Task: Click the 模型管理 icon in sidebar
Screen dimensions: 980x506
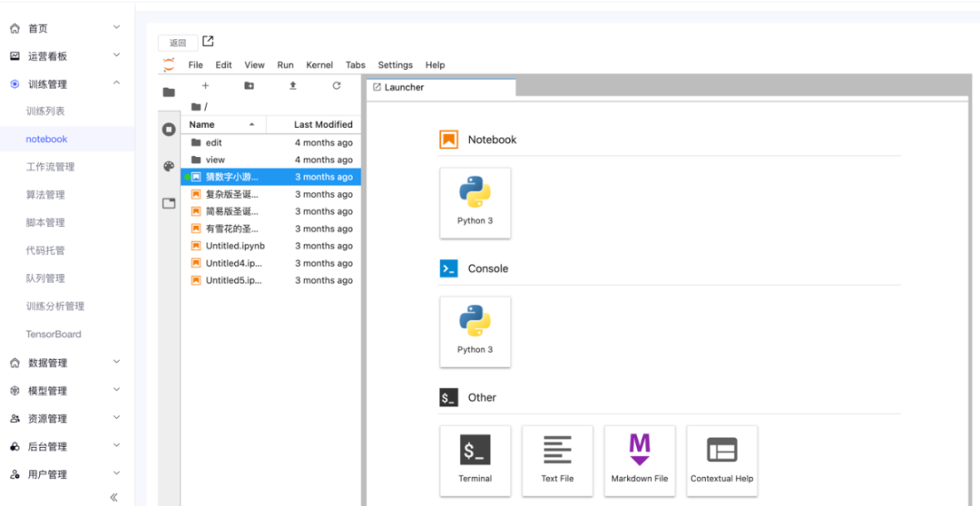Action: [15, 391]
